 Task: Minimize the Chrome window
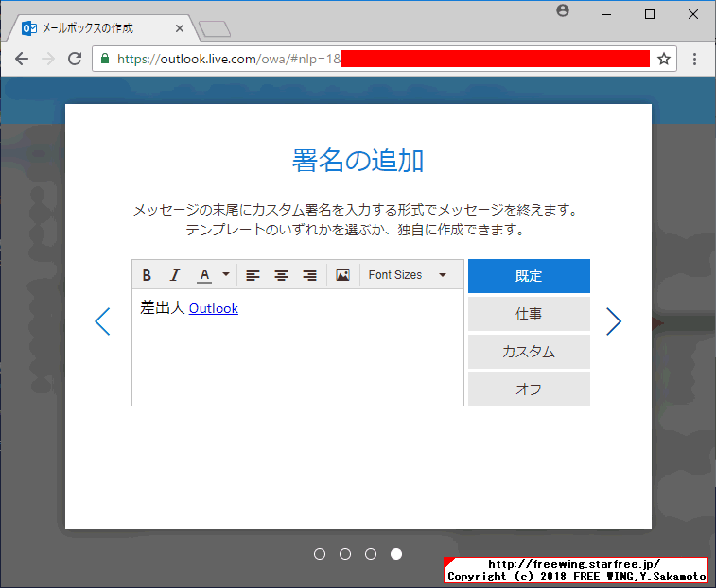(606, 14)
